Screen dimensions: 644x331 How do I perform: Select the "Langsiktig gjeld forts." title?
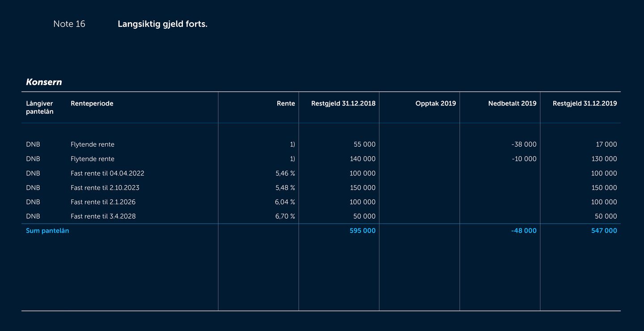pyautogui.click(x=162, y=24)
